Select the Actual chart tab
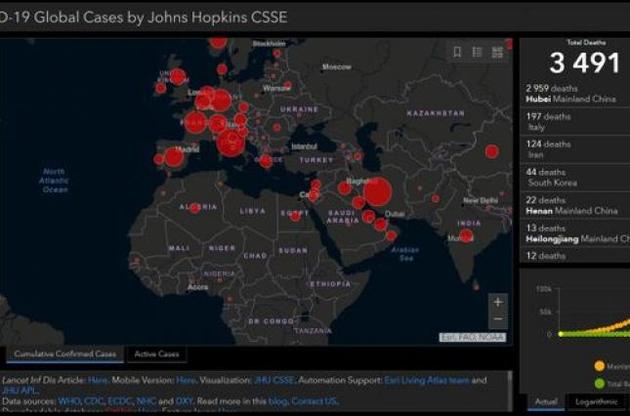The width and height of the screenshot is (630, 416). [545, 401]
